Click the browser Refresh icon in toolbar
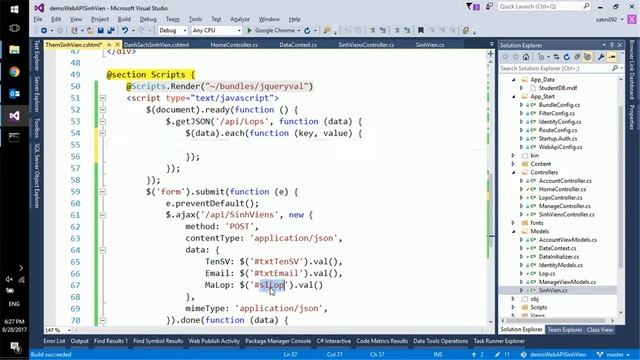Image resolution: width=640 pixels, height=360 pixels. tap(307, 31)
